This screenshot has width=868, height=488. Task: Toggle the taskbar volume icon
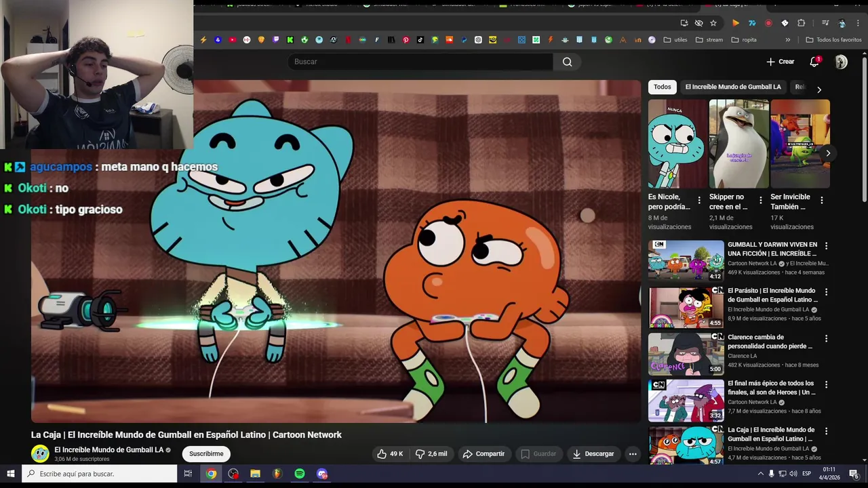coord(793,474)
